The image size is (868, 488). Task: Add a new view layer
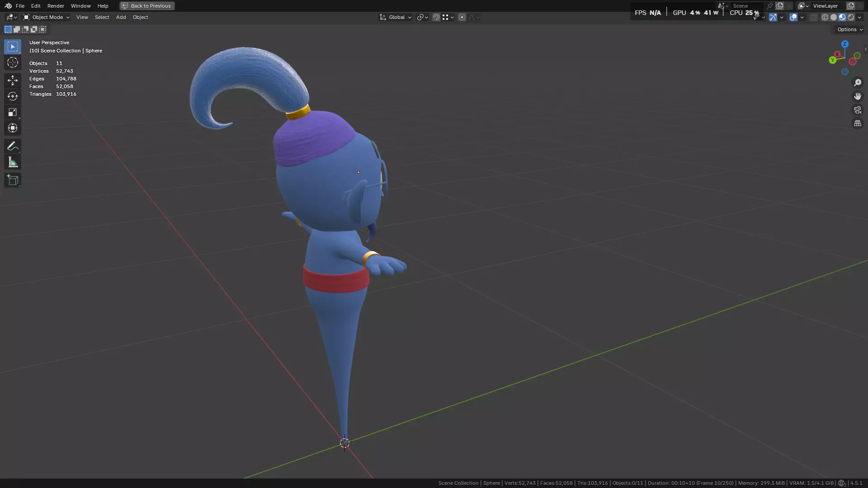[851, 6]
